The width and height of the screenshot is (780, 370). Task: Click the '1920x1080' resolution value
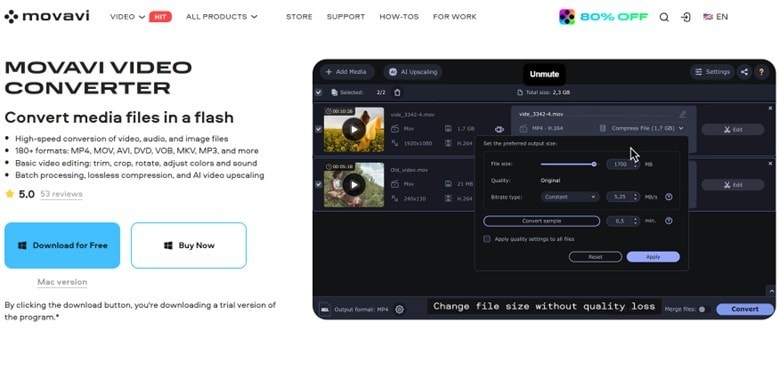(x=417, y=143)
